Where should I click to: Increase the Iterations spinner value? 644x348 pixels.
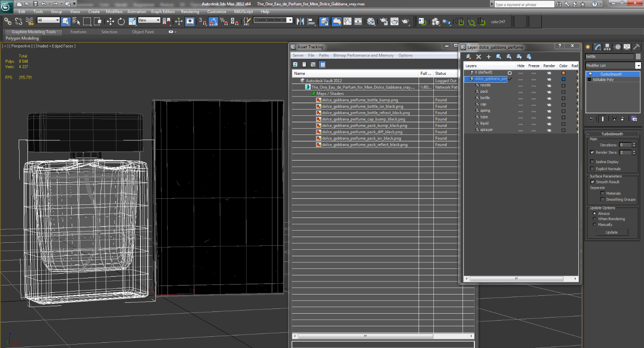tap(634, 144)
